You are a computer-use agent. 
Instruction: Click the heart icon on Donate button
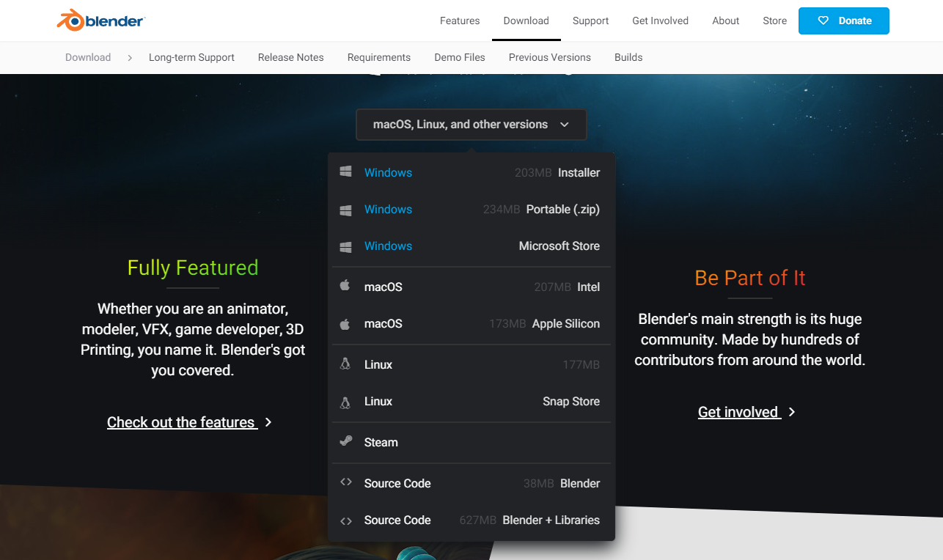[x=823, y=21]
